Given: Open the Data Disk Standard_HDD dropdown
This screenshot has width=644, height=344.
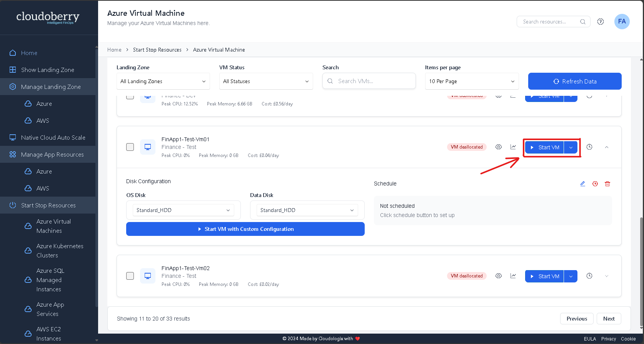Looking at the screenshot, I should (307, 210).
